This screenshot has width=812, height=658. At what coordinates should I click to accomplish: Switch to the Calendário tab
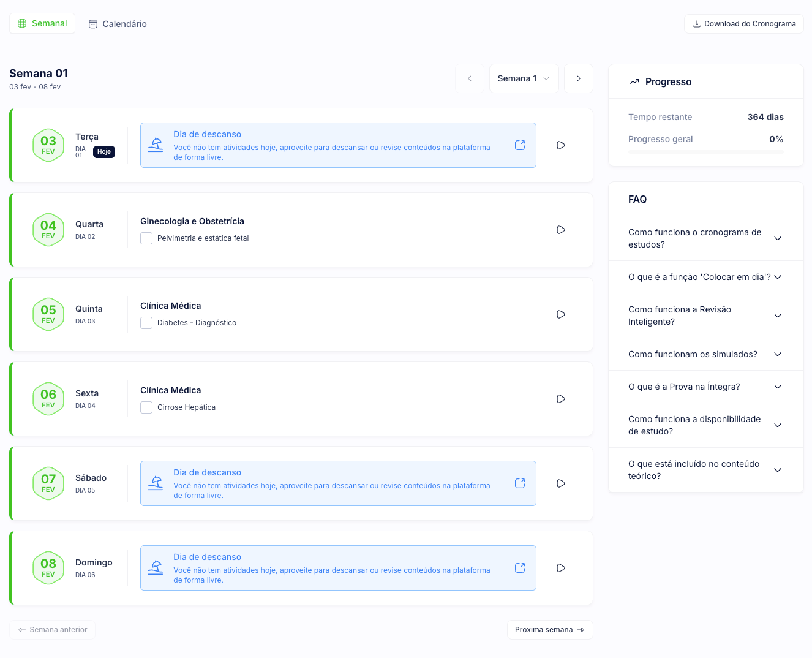pyautogui.click(x=118, y=24)
